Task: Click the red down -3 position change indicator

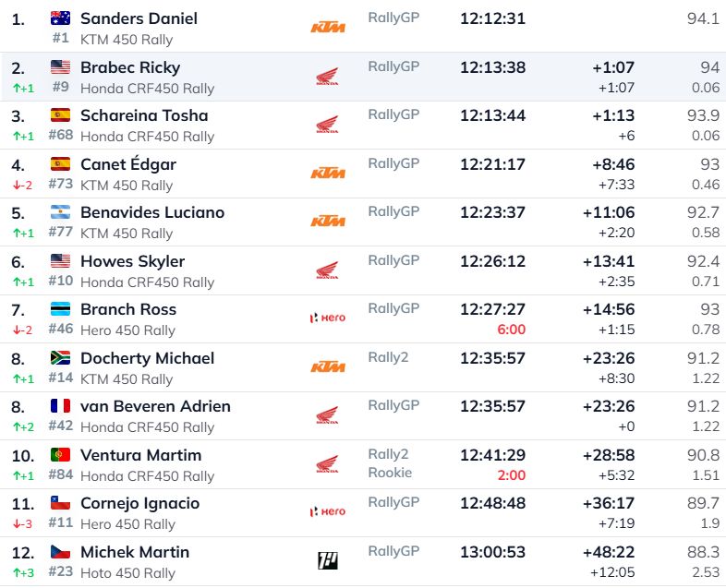Action: click(x=23, y=524)
